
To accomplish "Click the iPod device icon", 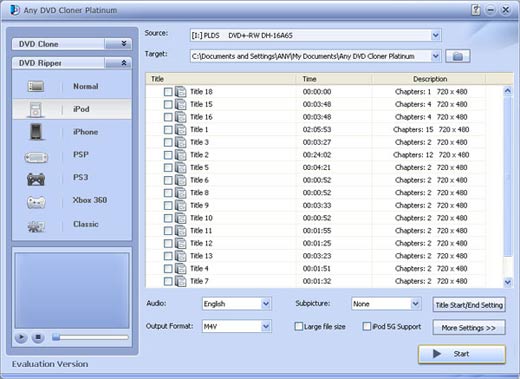I will tap(35, 110).
